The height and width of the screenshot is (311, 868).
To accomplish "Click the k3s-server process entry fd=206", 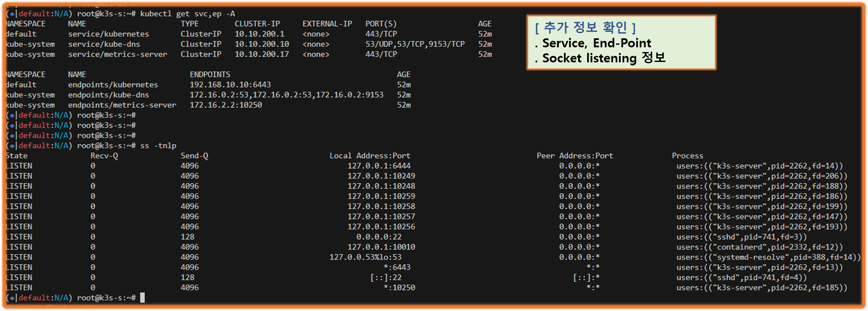I will tap(762, 176).
